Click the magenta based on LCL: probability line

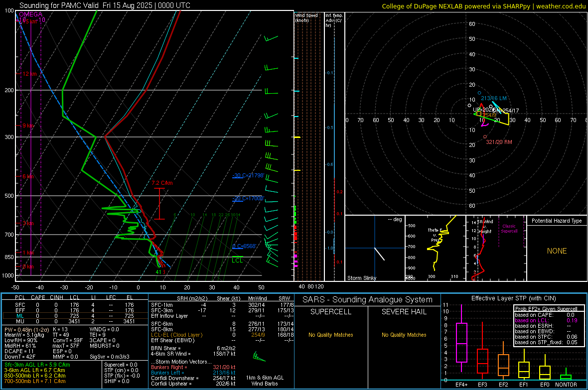[546, 321]
